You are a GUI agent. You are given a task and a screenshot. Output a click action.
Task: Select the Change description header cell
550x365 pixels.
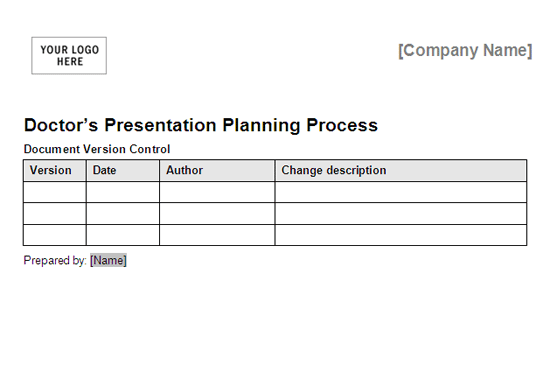click(x=401, y=170)
